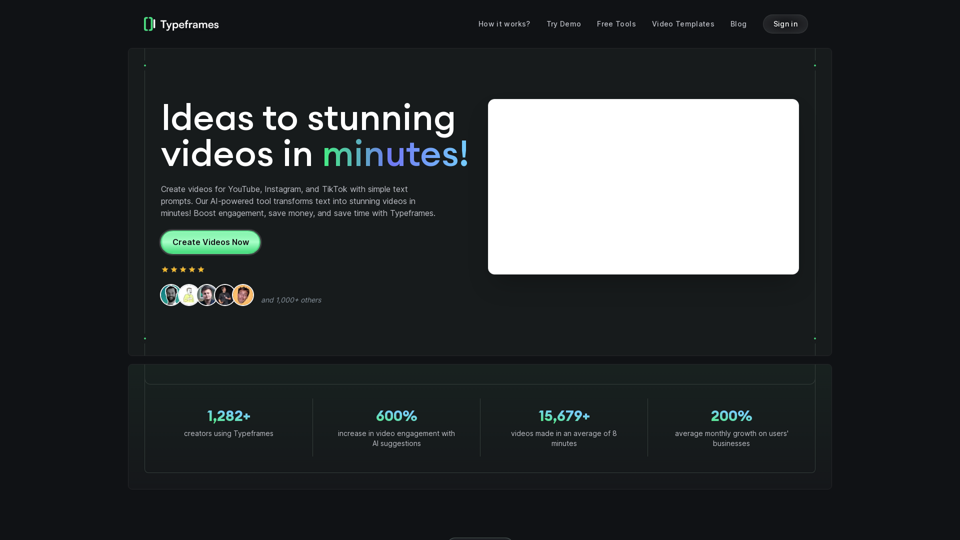Click the white video preview panel

(643, 187)
